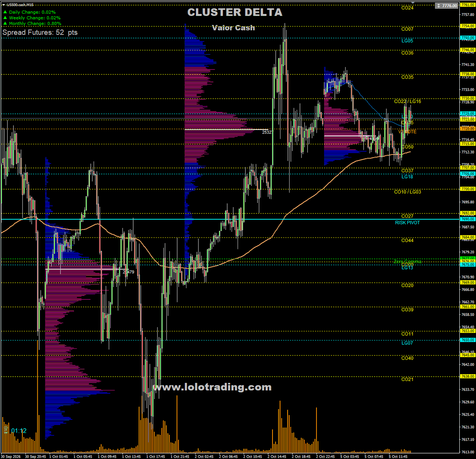
Task: Select the 'Weekly Change: 0.02%' text
Action: (x=35, y=18)
